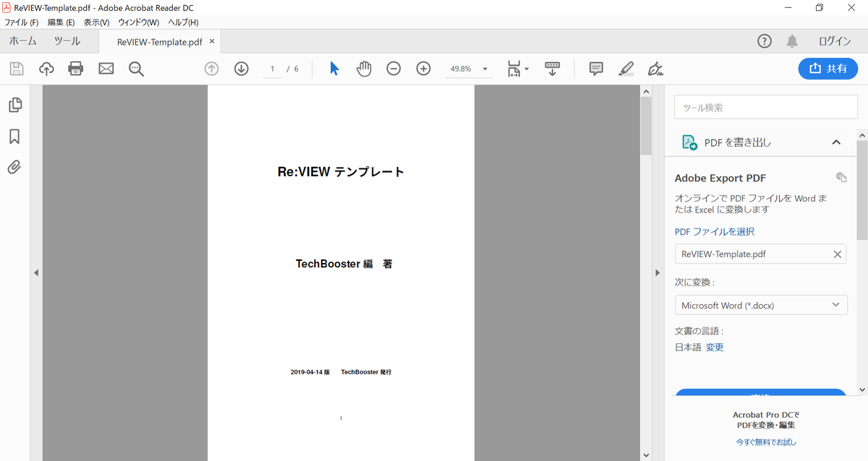Click '2019-04-14 版' text on page
Viewport: 868px width, 461px height.
pyautogui.click(x=310, y=372)
